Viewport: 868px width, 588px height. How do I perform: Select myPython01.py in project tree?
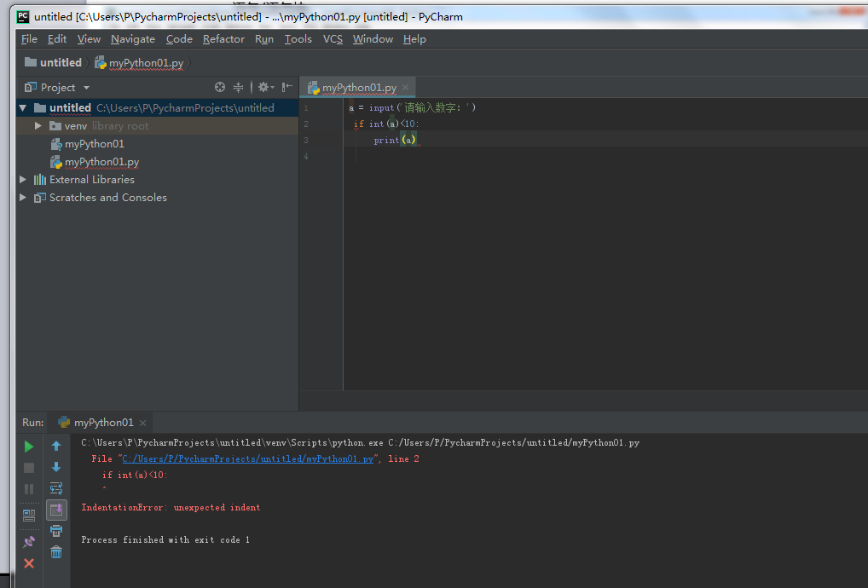pos(95,162)
